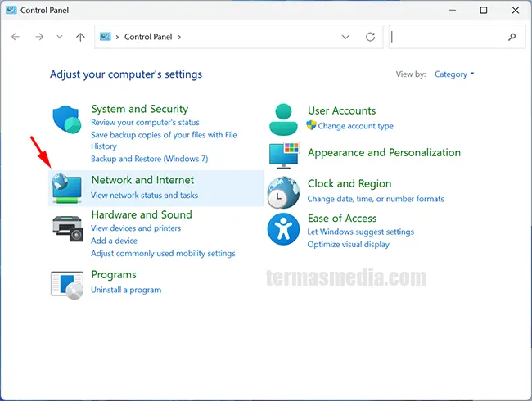Open Ease of Access heading

pos(342,219)
